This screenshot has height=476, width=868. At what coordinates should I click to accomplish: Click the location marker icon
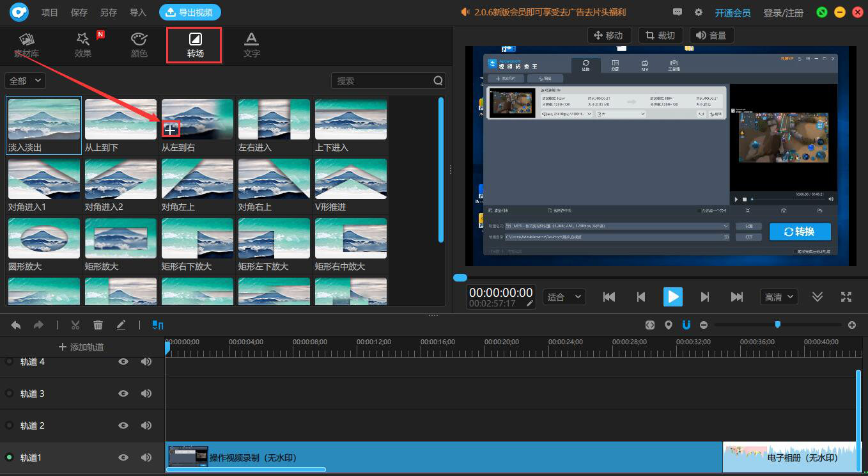coord(669,325)
